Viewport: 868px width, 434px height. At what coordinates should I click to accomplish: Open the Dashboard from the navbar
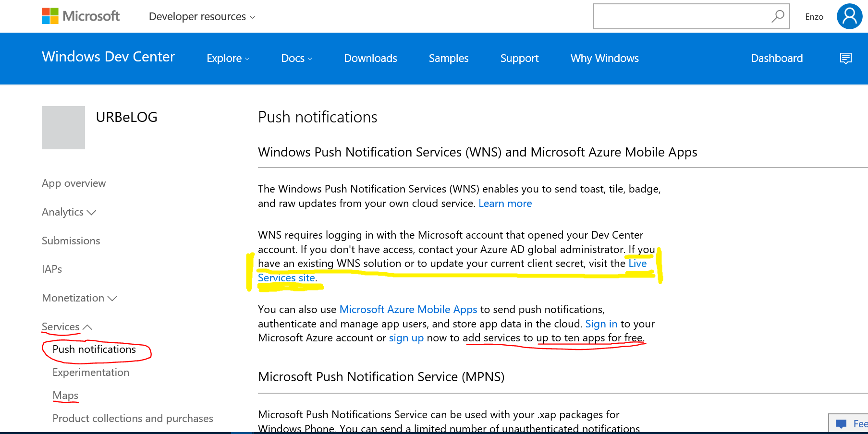776,59
